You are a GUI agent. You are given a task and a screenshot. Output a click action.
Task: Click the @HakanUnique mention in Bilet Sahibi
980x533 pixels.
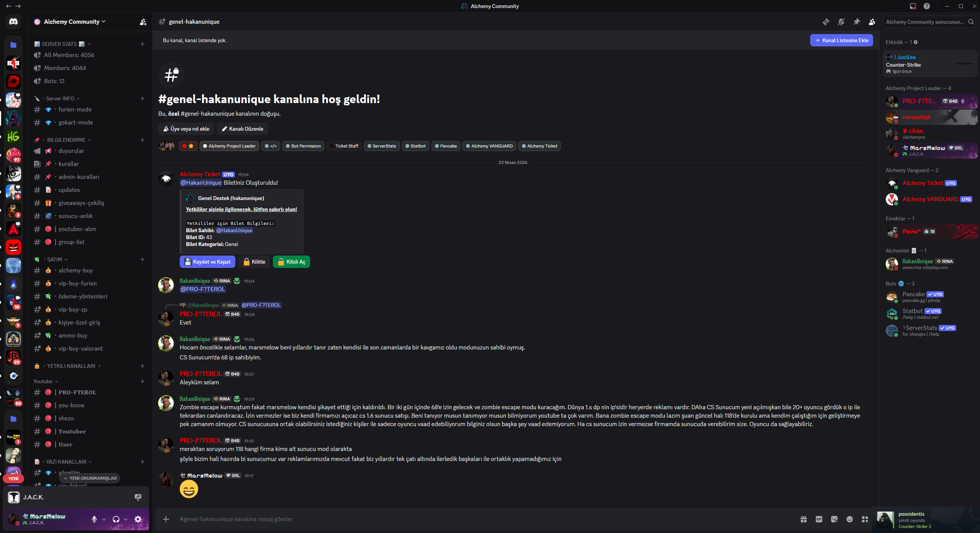pyautogui.click(x=234, y=230)
